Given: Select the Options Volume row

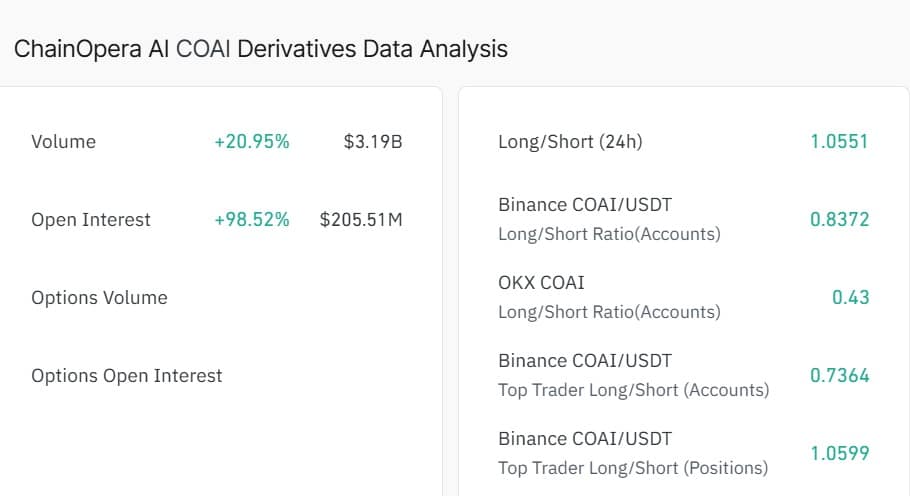Looking at the screenshot, I should [x=99, y=298].
